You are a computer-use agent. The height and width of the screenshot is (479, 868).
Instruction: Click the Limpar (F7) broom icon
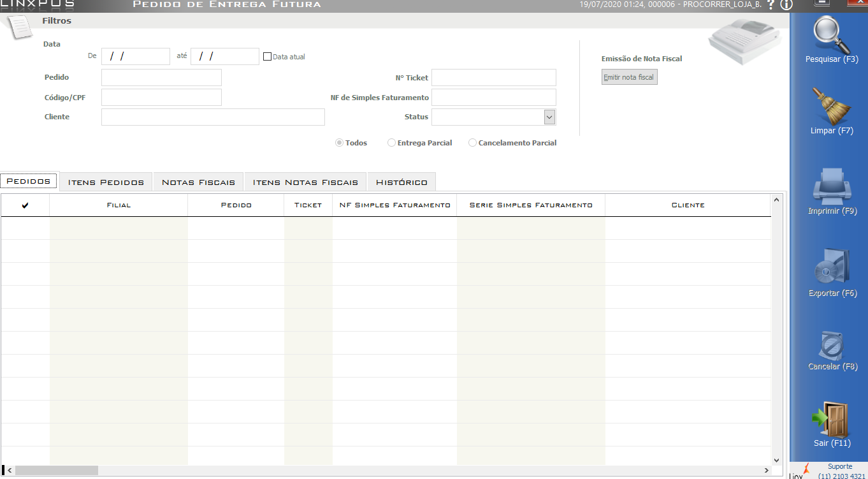point(832,106)
